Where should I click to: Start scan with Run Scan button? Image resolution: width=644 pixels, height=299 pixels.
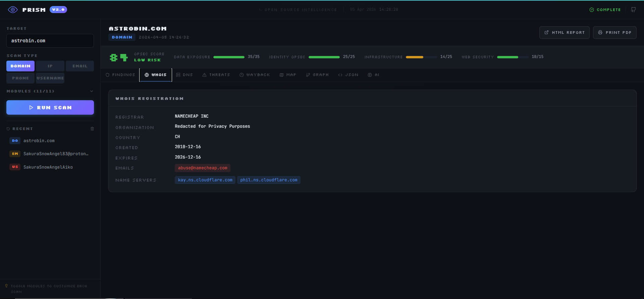50,108
